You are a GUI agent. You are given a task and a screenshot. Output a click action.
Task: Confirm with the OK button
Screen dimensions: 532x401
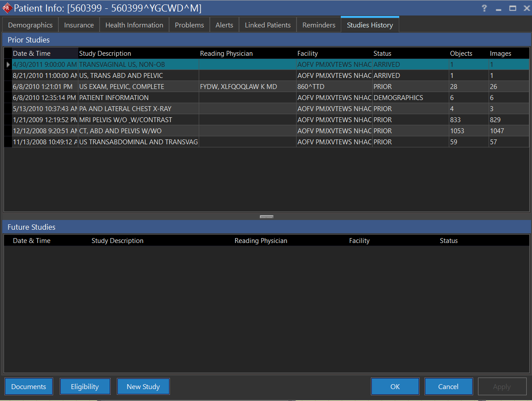coord(395,386)
